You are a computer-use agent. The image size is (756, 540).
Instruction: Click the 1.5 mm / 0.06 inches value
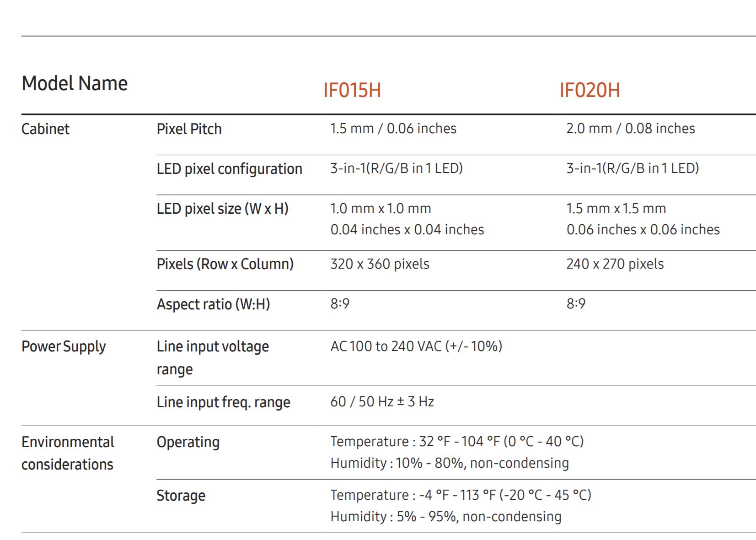click(x=393, y=129)
